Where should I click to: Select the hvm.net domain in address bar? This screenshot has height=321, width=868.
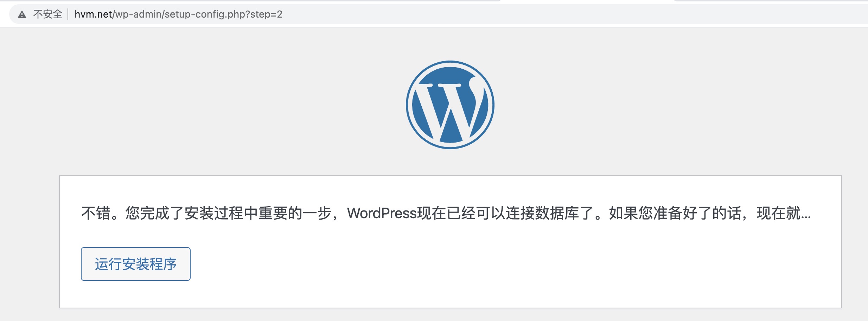(x=93, y=14)
